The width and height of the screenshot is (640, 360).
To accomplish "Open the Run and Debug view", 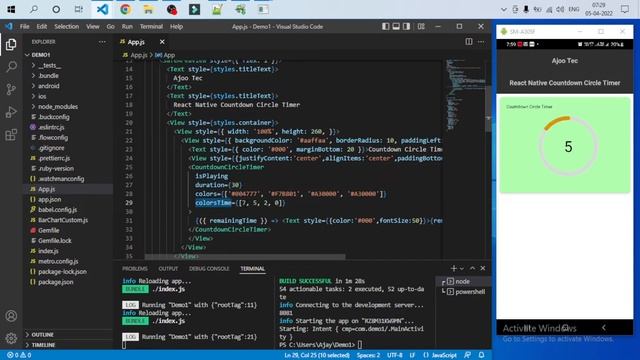I will pos(11,112).
